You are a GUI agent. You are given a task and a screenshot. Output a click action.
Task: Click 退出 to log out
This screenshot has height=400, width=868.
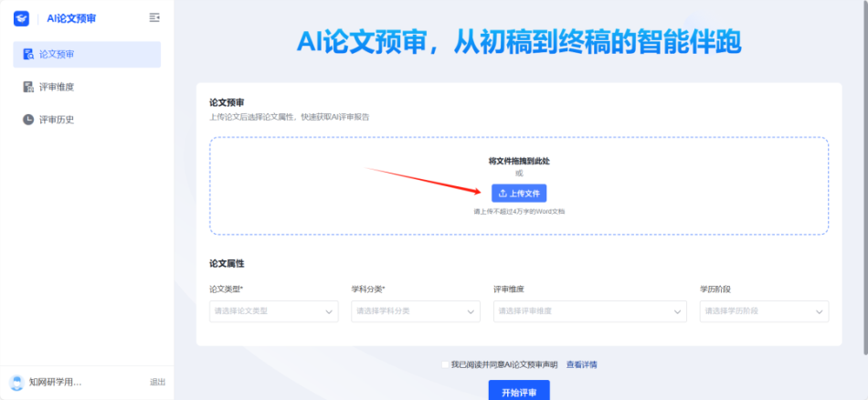(x=157, y=383)
